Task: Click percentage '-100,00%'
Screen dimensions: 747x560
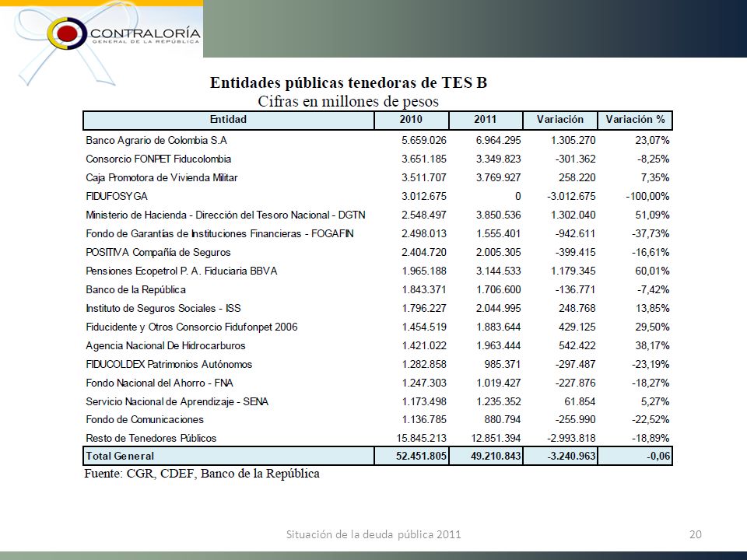Action: (647, 196)
